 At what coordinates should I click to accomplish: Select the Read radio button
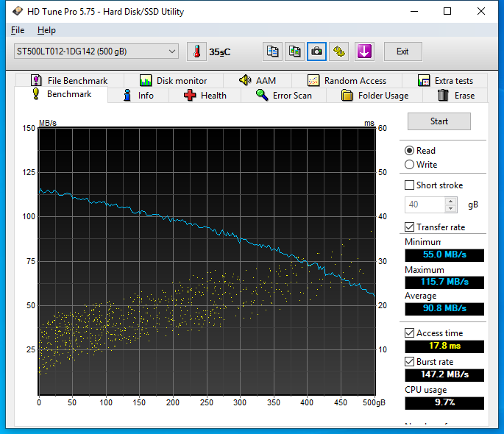tap(410, 151)
